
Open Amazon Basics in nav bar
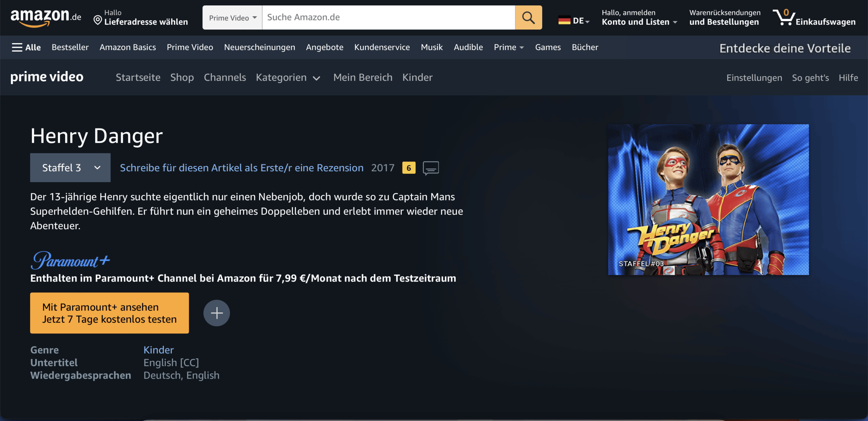point(128,47)
